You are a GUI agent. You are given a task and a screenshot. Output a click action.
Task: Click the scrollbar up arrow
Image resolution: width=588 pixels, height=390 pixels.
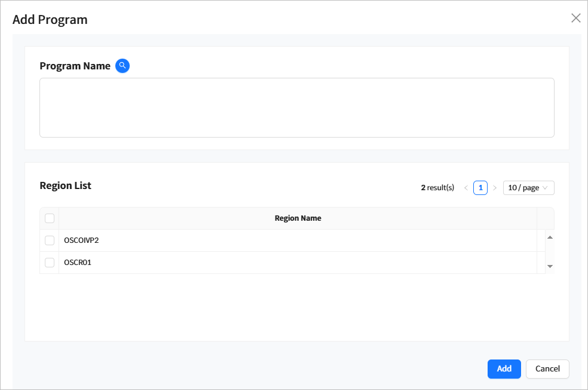pyautogui.click(x=549, y=236)
